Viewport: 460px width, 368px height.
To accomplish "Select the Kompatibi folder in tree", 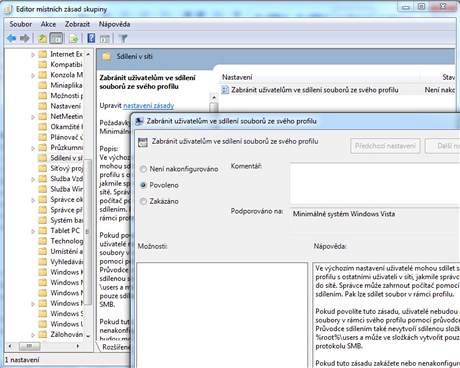I will 60,64.
